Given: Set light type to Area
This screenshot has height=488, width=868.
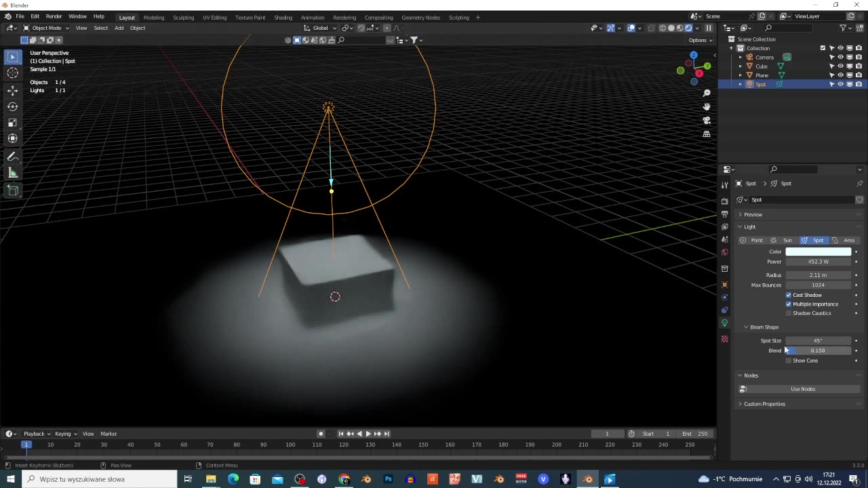Looking at the screenshot, I should tap(844, 241).
